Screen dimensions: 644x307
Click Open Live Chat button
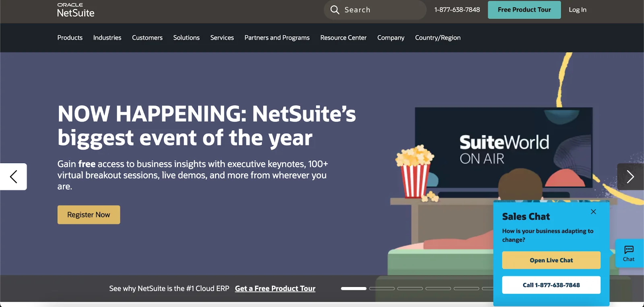pyautogui.click(x=551, y=260)
